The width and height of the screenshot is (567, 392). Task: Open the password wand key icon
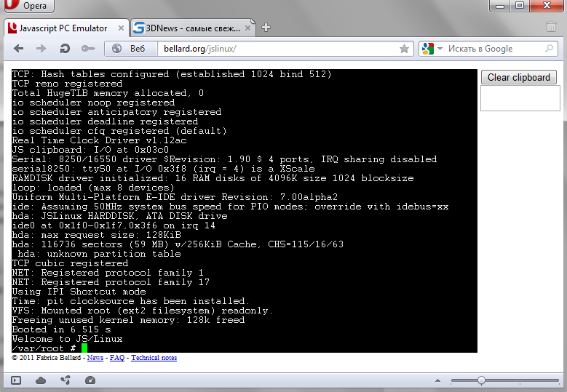pyautogui.click(x=87, y=49)
